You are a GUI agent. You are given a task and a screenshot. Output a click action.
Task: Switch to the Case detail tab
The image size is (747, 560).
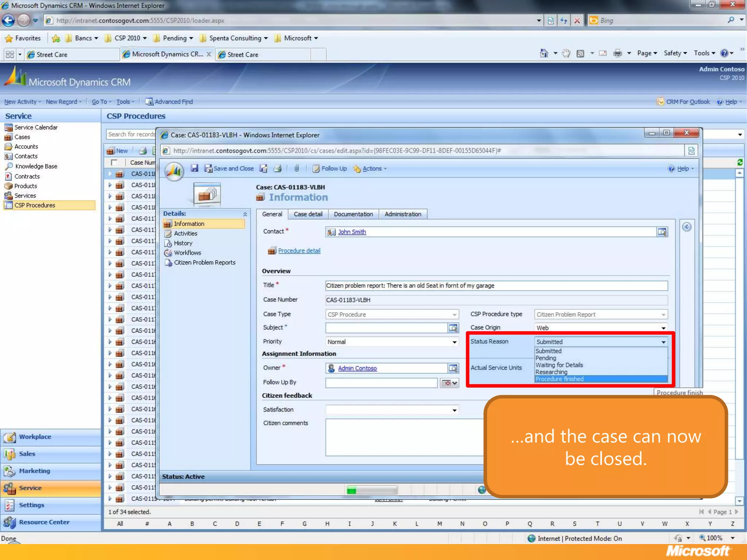308,214
